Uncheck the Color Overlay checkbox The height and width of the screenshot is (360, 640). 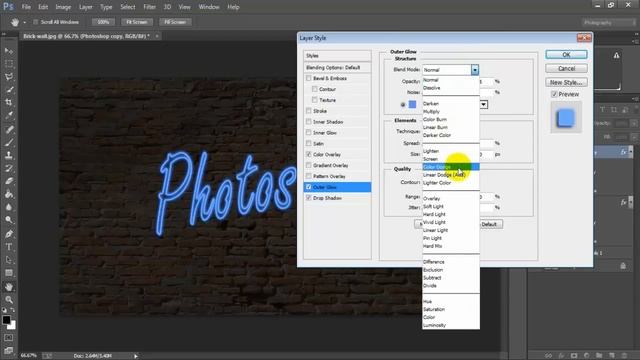[x=309, y=154]
